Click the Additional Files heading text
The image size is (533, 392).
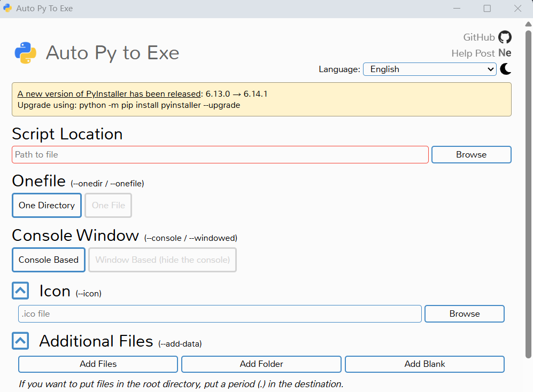pyautogui.click(x=96, y=341)
